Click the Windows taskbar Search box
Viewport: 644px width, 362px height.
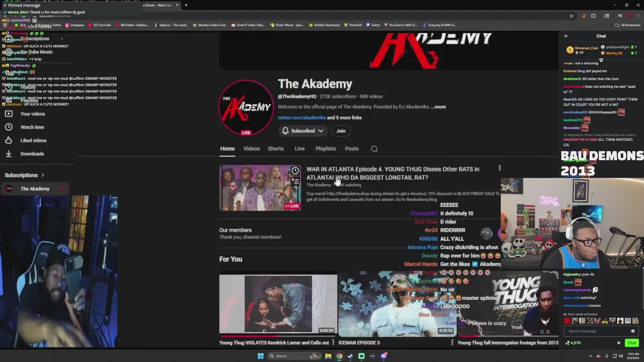[x=294, y=356]
